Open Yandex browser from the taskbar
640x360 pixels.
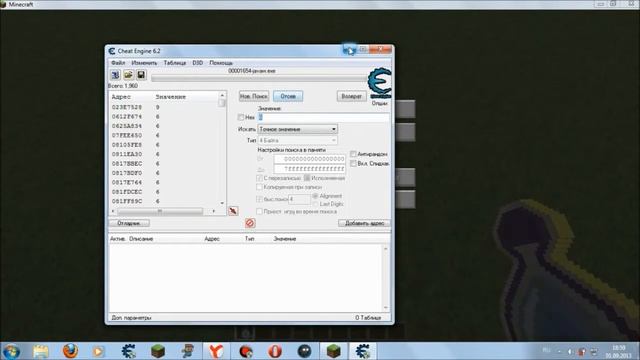coord(216,351)
